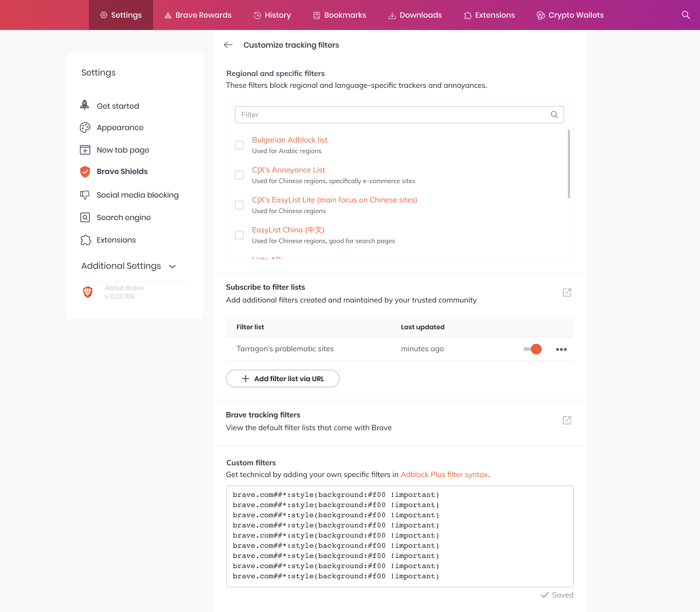Open Extensions tab in top bar
The width and height of the screenshot is (700, 612).
coord(490,15)
